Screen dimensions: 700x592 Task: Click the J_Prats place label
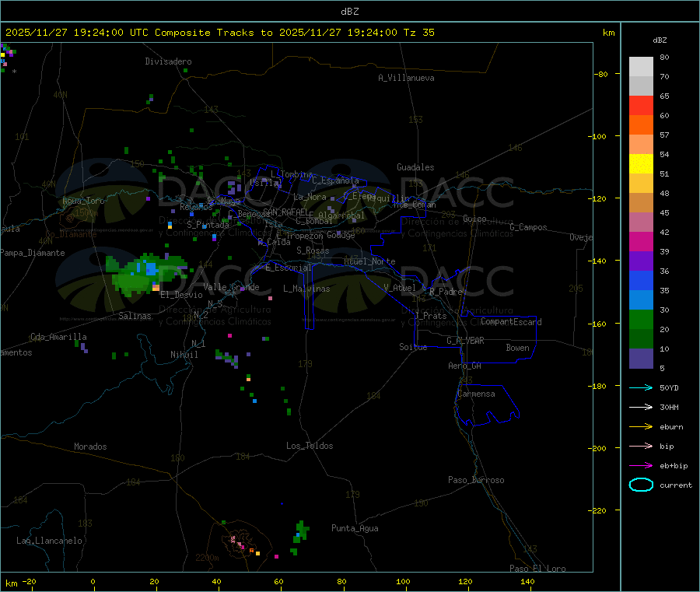(x=430, y=316)
